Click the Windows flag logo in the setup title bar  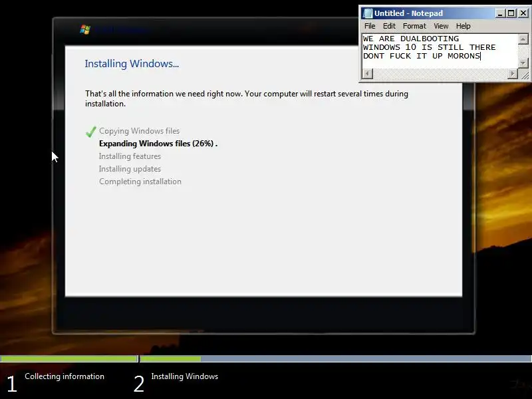(85, 29)
